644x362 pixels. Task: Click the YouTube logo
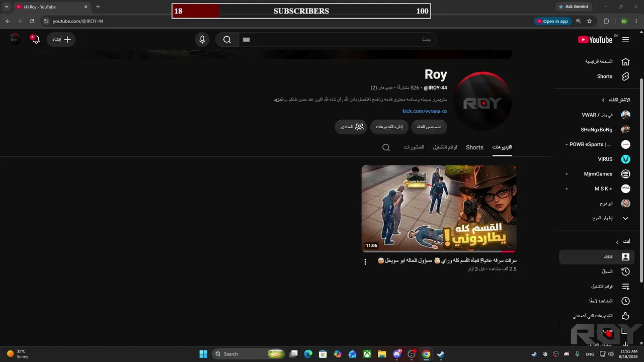[595, 40]
